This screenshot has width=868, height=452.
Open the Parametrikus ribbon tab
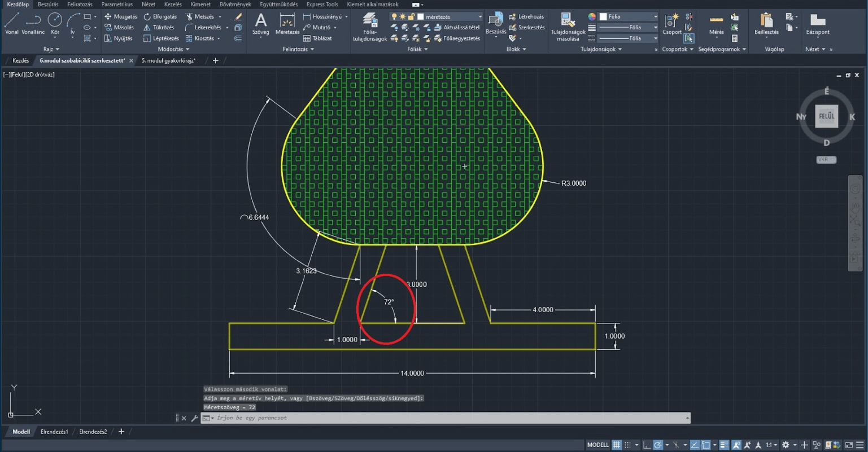click(117, 5)
